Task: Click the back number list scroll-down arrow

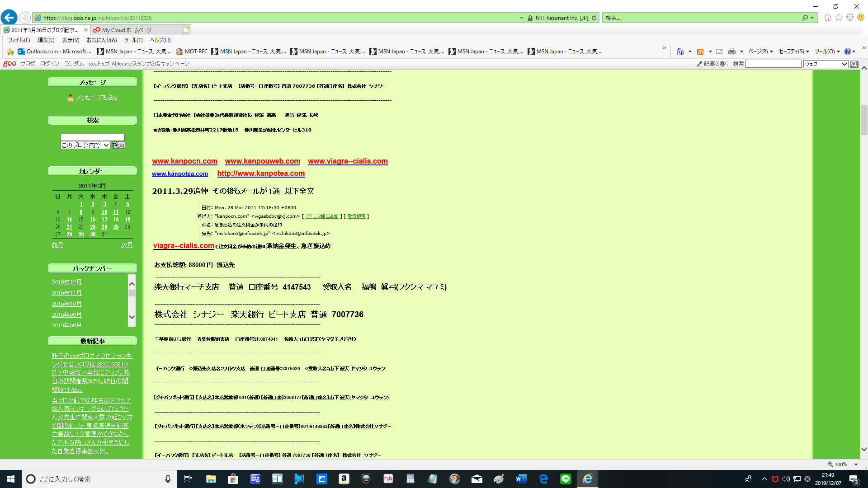Action: (x=132, y=317)
